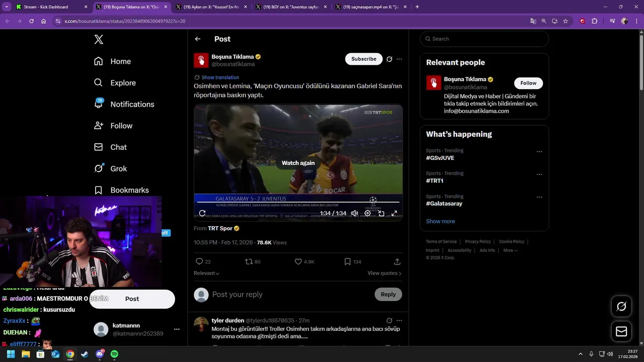The height and width of the screenshot is (362, 644).
Task: Click the replay video icon
Action: (x=202, y=213)
